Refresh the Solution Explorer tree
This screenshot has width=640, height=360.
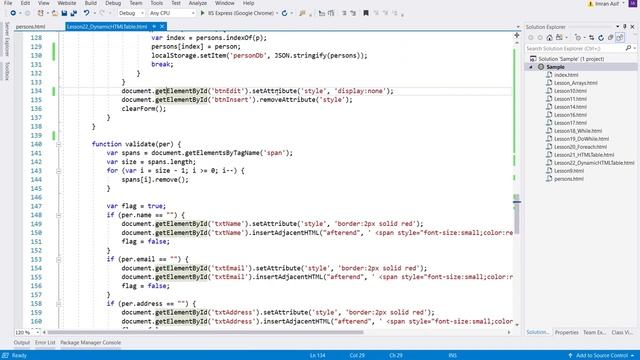(x=601, y=38)
